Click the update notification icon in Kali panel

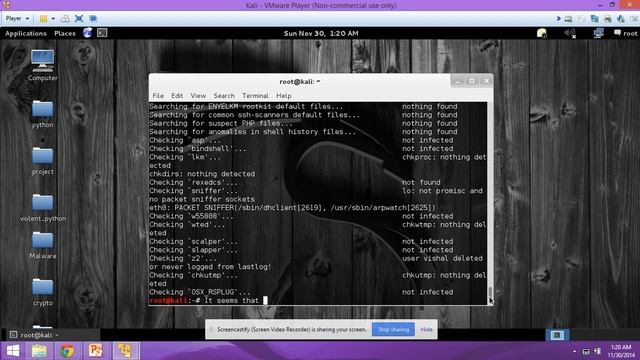point(542,33)
